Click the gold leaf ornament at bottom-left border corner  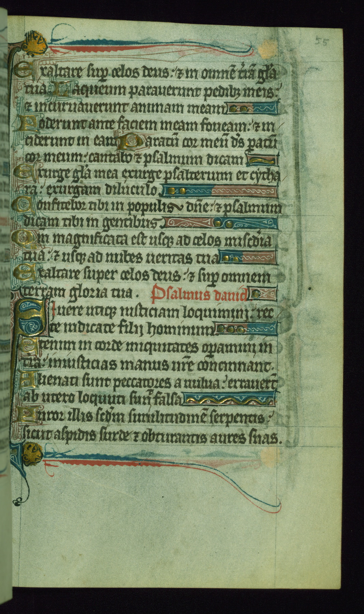point(33,452)
